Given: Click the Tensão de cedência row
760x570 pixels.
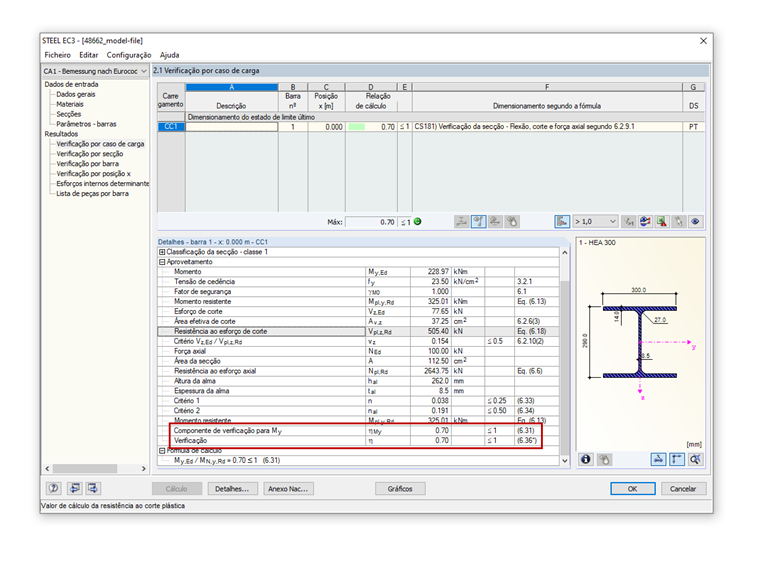Looking at the screenshot, I should coord(358,282).
